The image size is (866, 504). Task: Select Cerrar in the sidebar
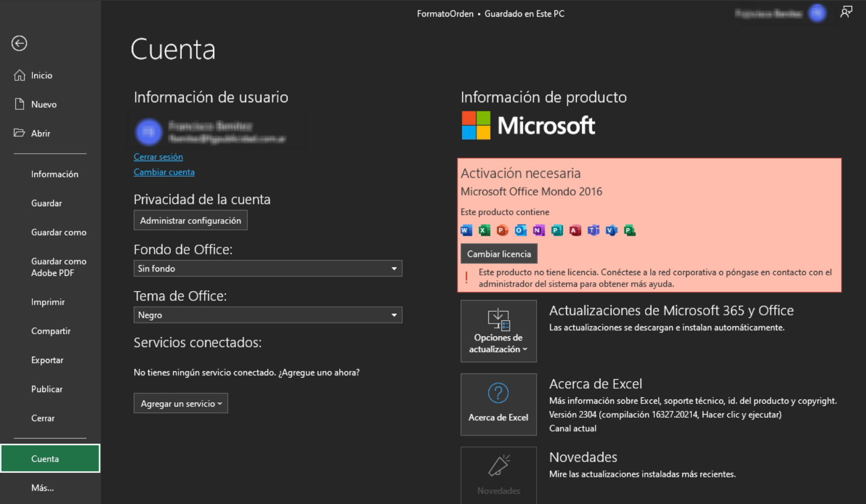tap(43, 418)
